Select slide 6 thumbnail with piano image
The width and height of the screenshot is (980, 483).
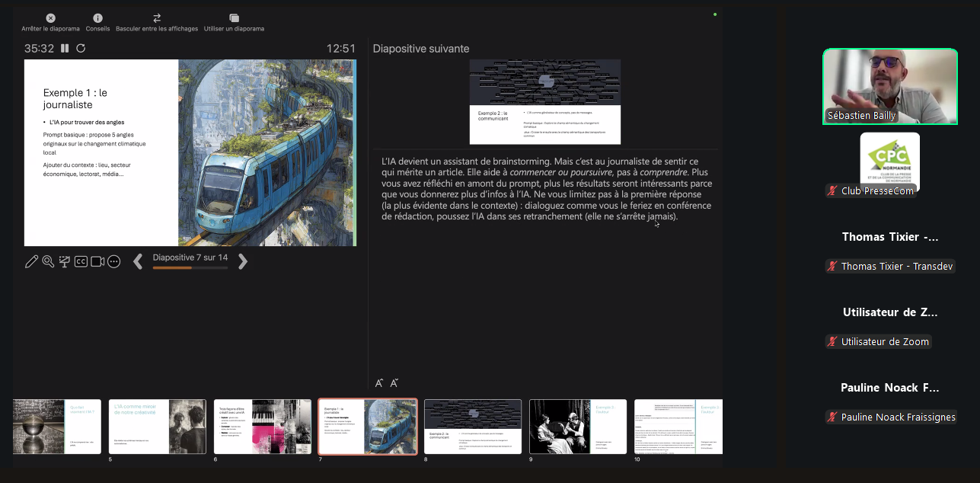pos(262,427)
